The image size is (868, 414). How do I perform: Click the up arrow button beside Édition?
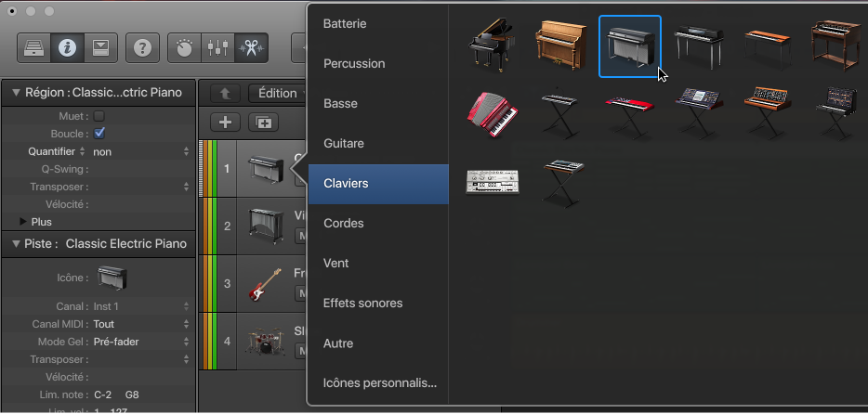pos(225,94)
